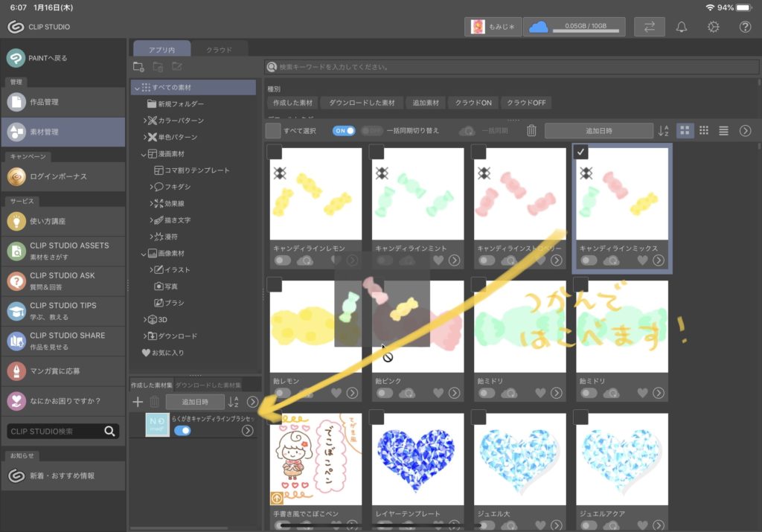Click the A-Z sort order icon
This screenshot has height=532, width=762.
(662, 131)
